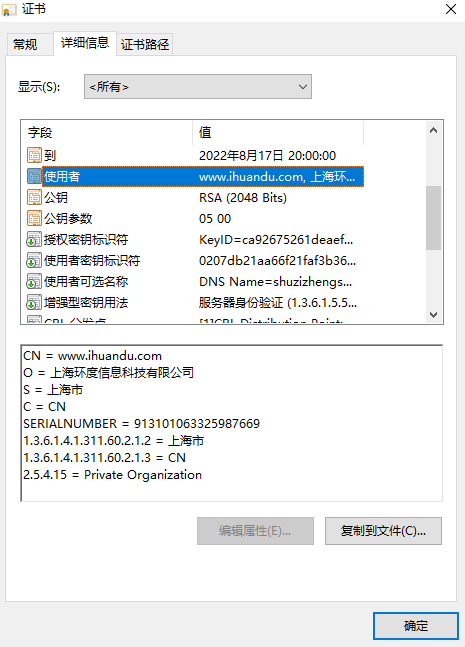Click the CN = www.ihuandu.com line
Viewport: 465px width, 647px height.
92,356
